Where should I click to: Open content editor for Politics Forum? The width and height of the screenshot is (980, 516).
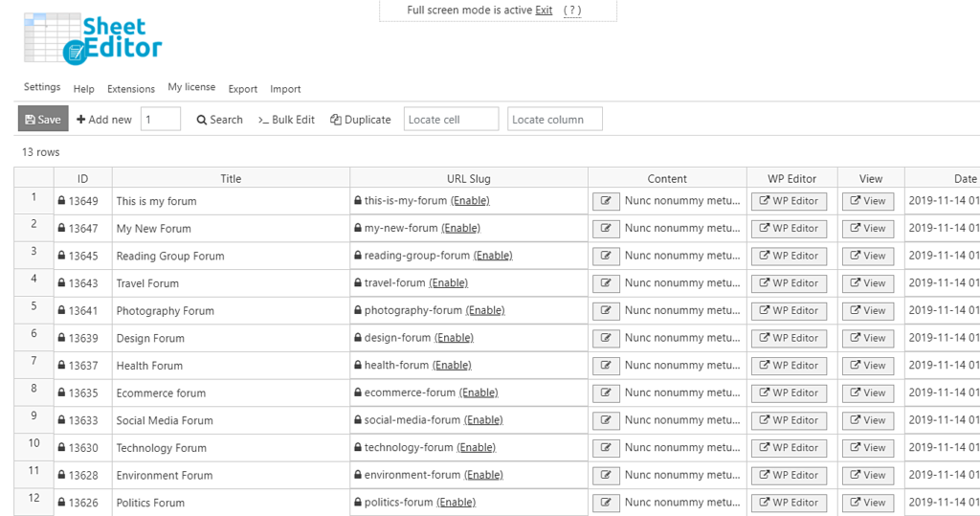click(x=606, y=503)
